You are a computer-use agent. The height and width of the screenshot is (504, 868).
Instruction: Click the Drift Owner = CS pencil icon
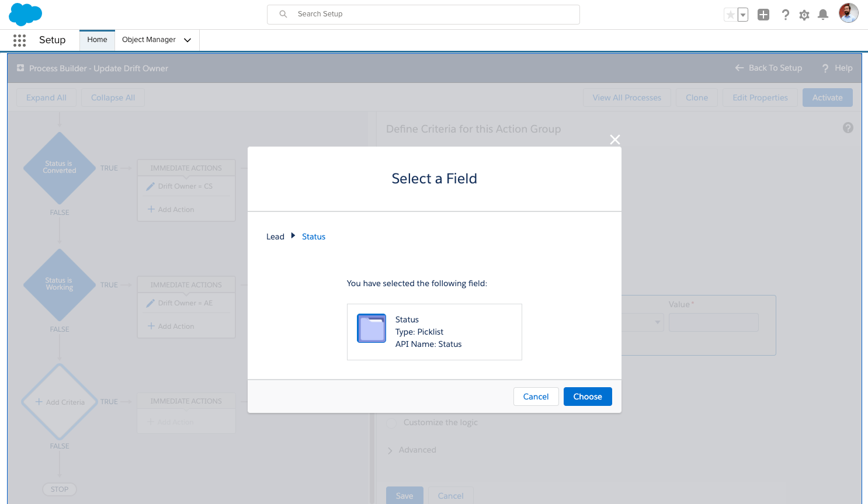click(x=151, y=186)
